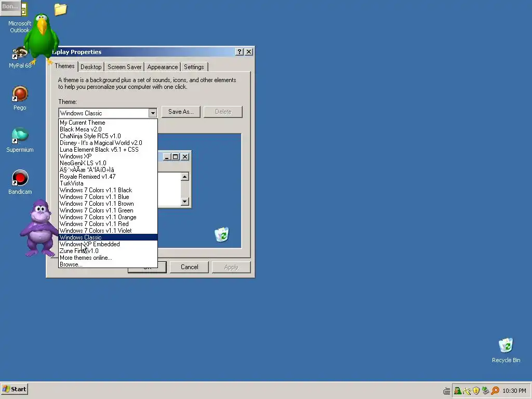Choose Royale Remixed v1.47 theme
The image size is (532, 399).
tap(108, 177)
